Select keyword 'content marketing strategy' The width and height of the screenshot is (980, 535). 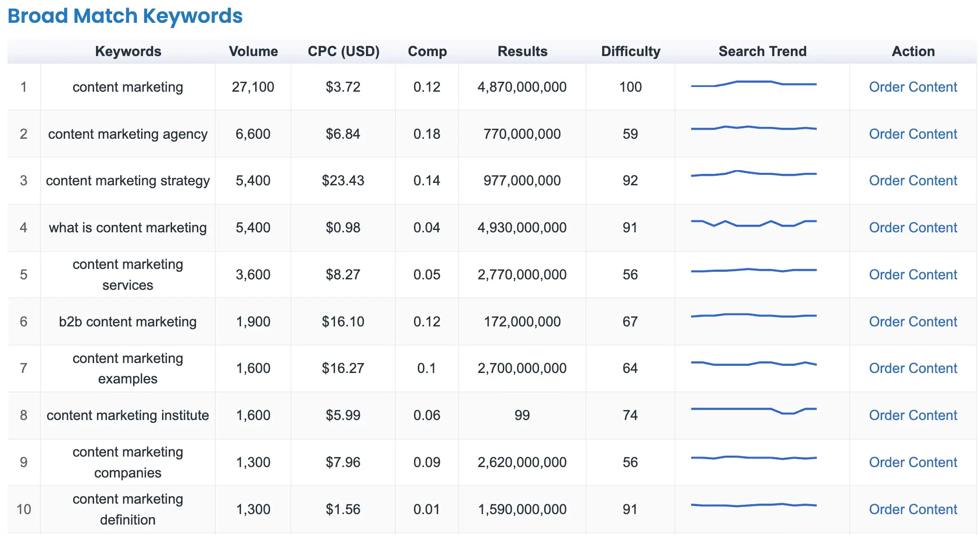click(x=128, y=181)
